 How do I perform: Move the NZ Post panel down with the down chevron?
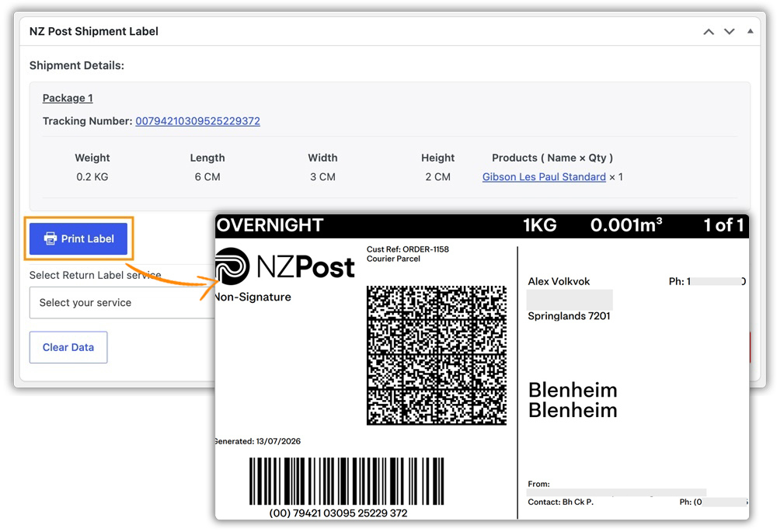tap(730, 32)
